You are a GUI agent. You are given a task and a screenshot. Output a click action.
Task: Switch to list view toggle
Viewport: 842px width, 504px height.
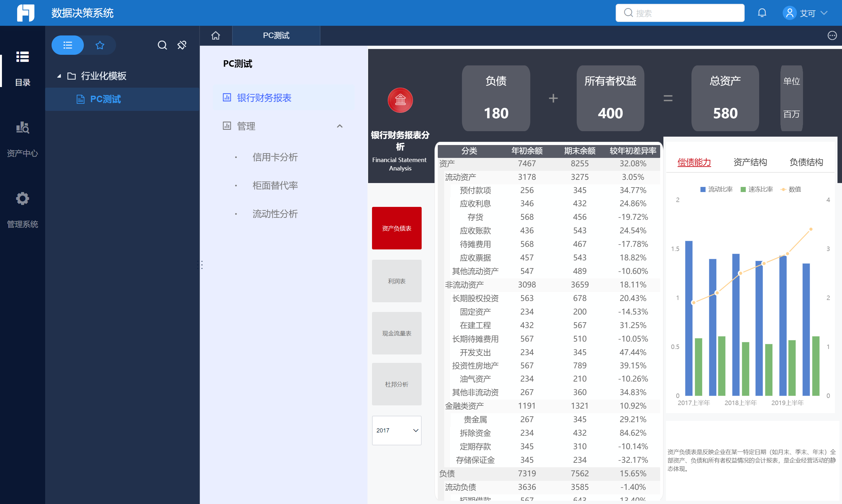(68, 45)
